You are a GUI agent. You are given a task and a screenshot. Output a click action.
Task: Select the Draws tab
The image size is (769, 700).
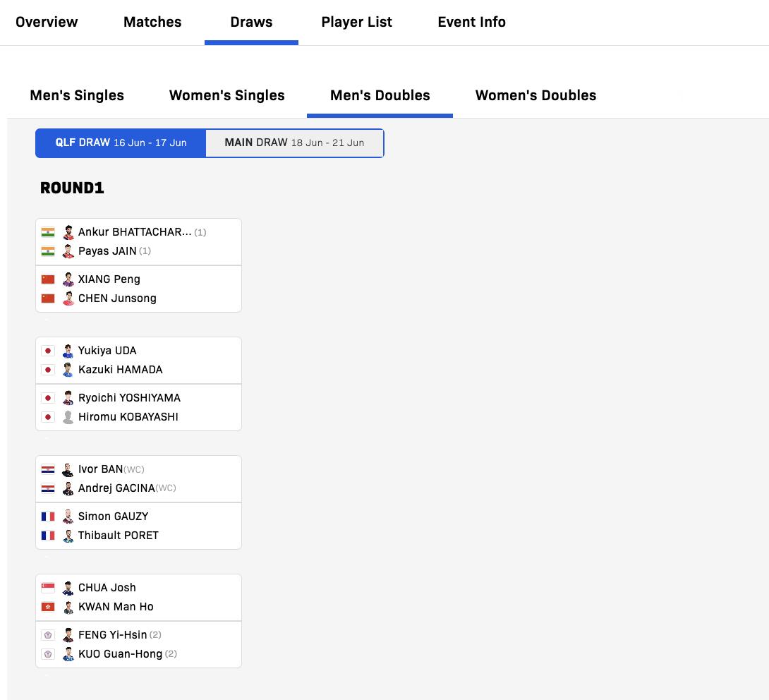[251, 22]
